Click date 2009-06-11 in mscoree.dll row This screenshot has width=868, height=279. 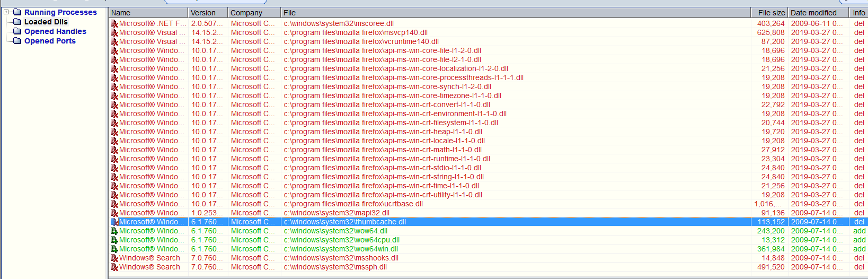coord(817,23)
